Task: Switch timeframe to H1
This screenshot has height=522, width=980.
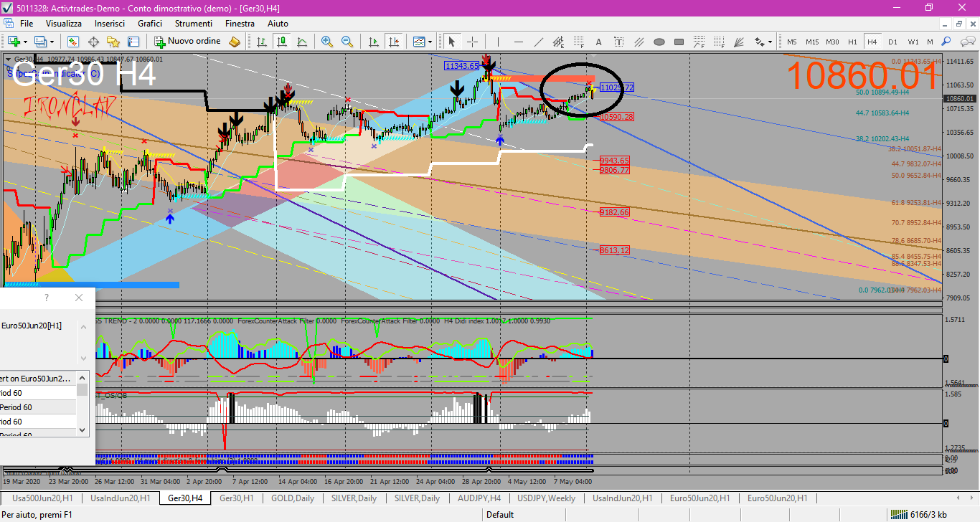Action: (x=852, y=42)
